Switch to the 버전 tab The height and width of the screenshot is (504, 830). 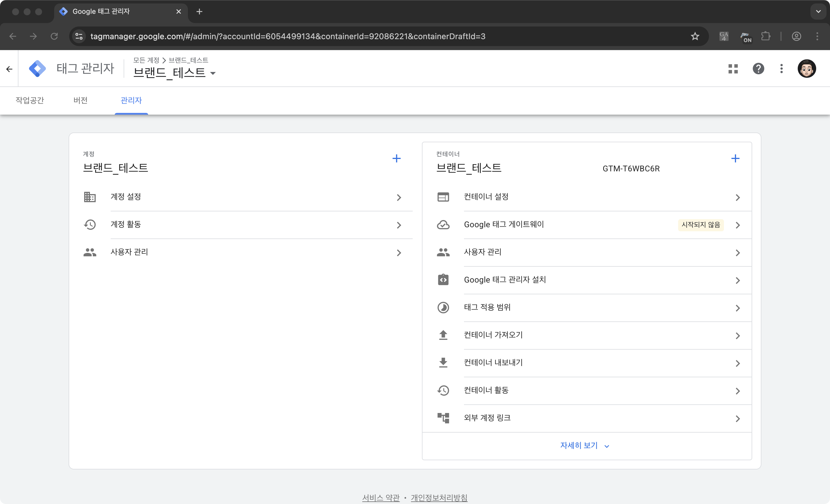pos(80,100)
